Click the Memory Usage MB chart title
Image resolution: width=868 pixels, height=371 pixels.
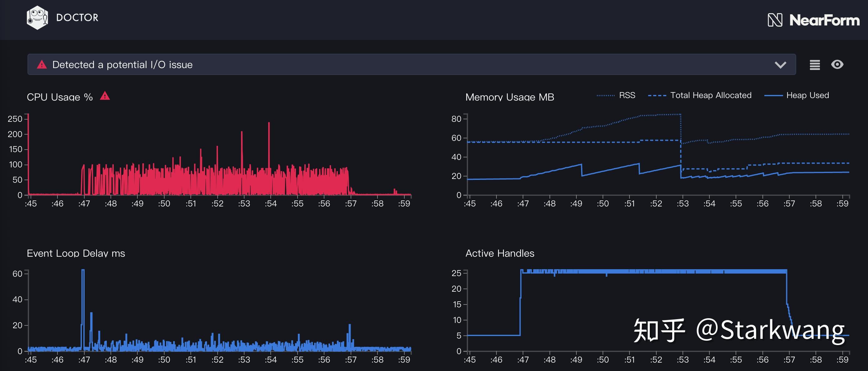(x=510, y=97)
